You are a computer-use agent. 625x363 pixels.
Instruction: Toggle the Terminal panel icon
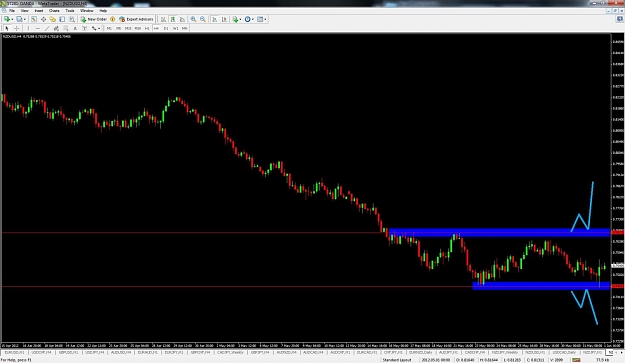tap(62, 19)
